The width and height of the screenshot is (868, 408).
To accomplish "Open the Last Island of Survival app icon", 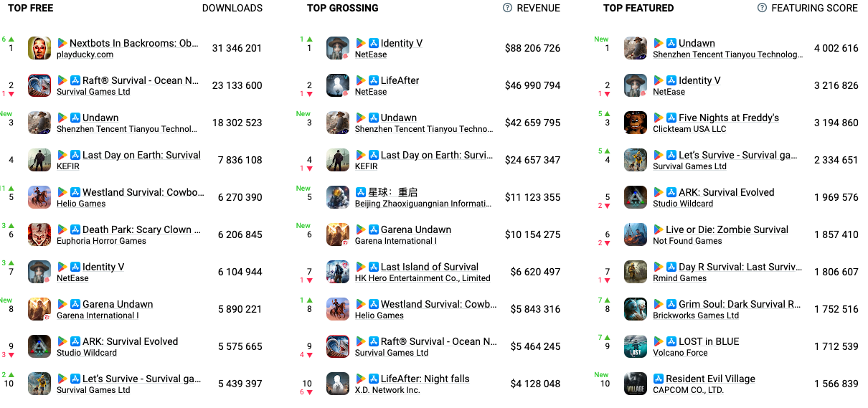I will click(338, 272).
